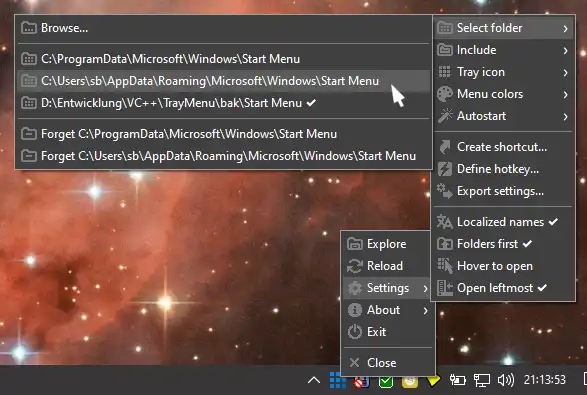Choose Exit menu entry
The width and height of the screenshot is (587, 395).
387,332
